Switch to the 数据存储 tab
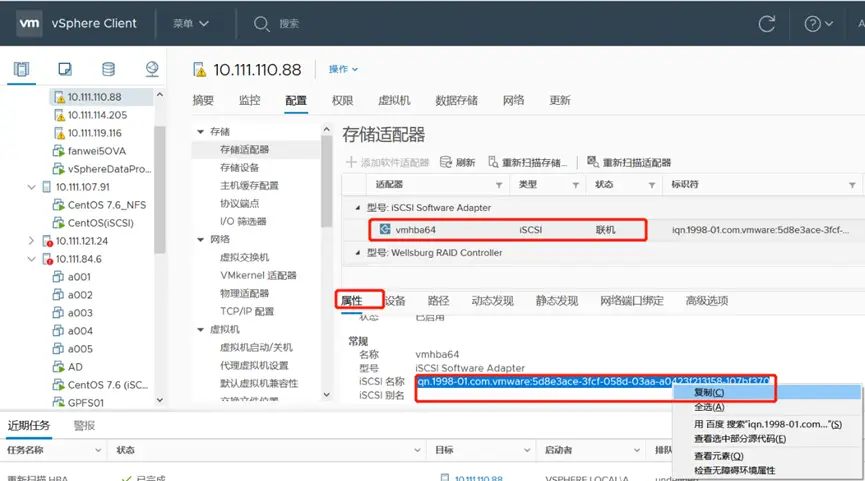Viewport: 865px width, 481px height. coord(456,100)
